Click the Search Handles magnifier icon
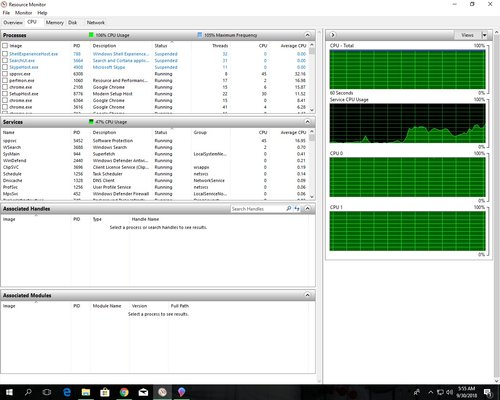Image resolution: width=500 pixels, height=400 pixels. [289, 208]
